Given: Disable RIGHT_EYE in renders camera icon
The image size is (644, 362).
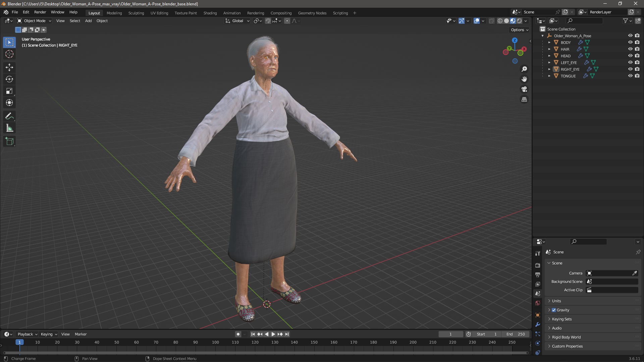Looking at the screenshot, I should 637,69.
